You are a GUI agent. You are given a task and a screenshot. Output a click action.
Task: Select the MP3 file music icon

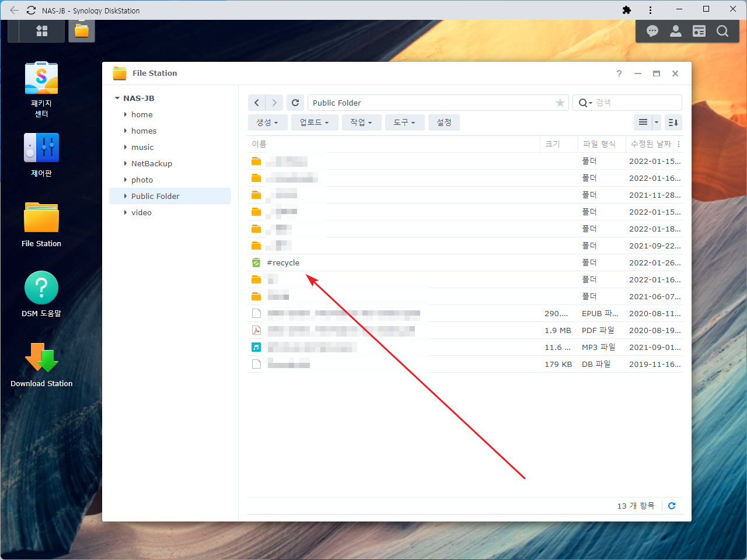coord(256,347)
